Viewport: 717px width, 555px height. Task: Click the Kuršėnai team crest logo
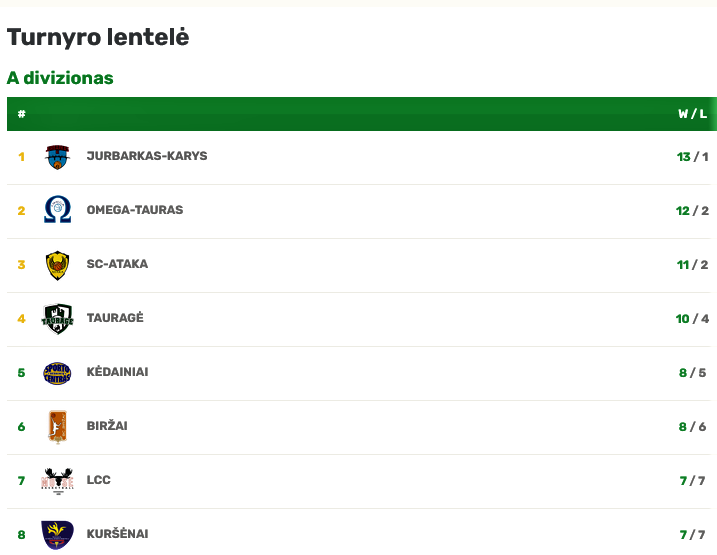[x=57, y=535]
